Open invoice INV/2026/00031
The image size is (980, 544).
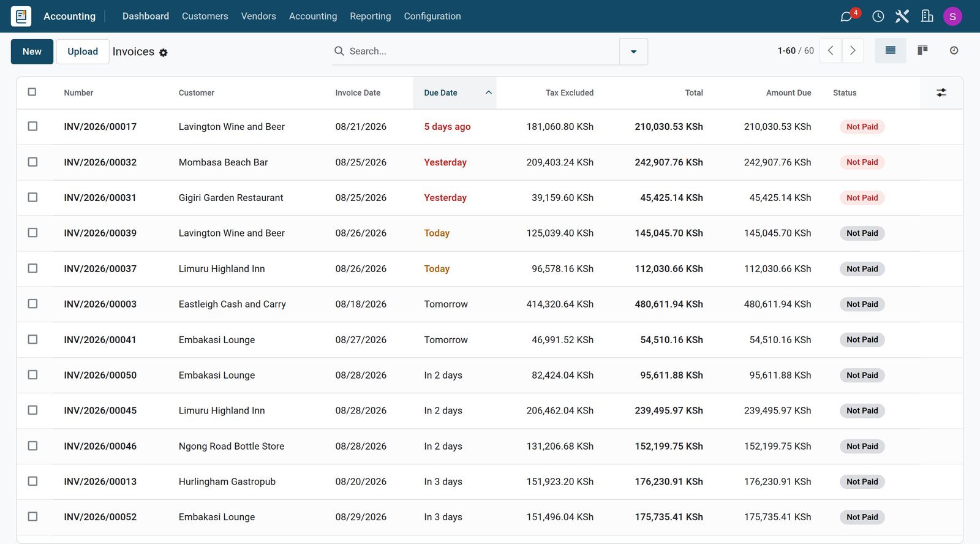coord(100,198)
